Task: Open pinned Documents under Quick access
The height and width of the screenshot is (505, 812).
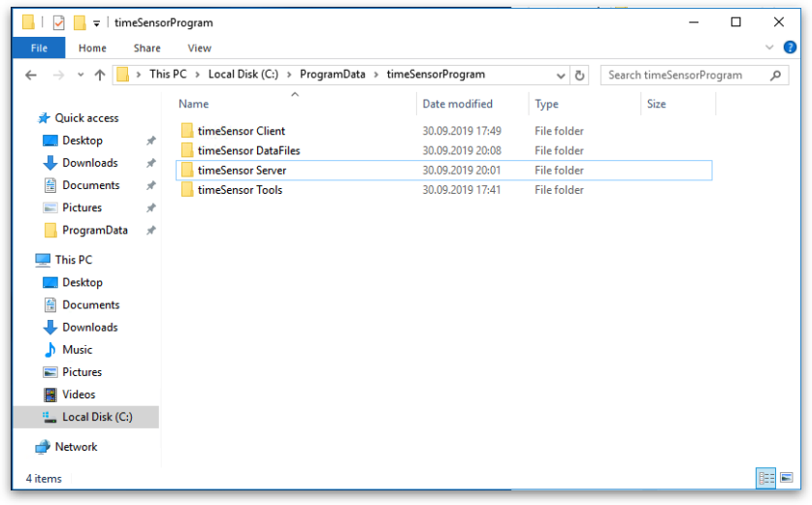Action: [x=90, y=185]
